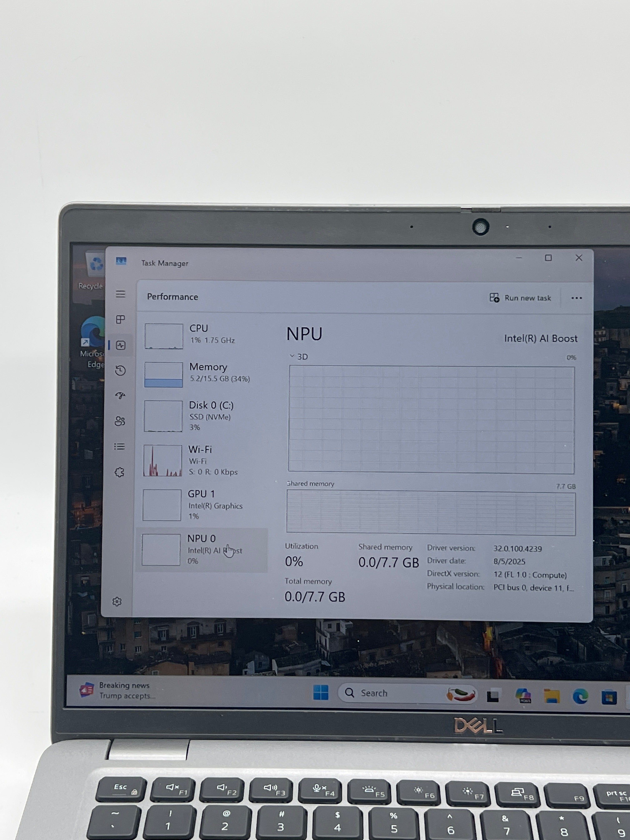The width and height of the screenshot is (630, 840).
Task: Click the Wi-Fi mini graph thumbnail
Action: [162, 461]
